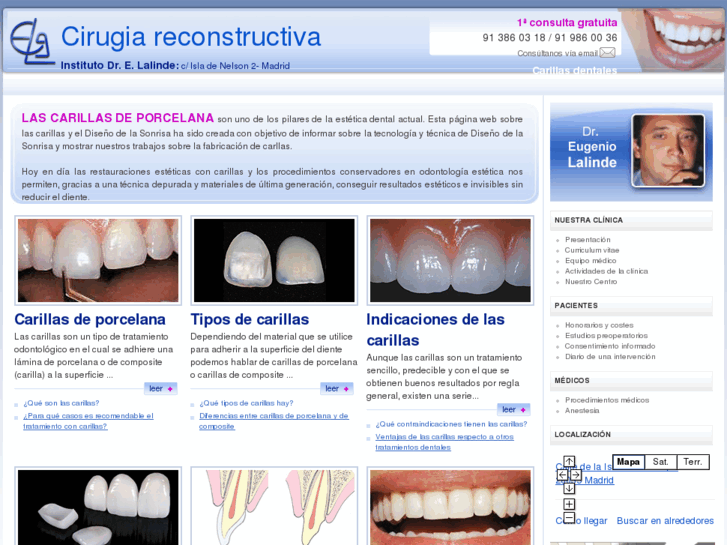Image resolution: width=727 pixels, height=545 pixels.
Task: Open 'Ventajas de las carillas respecto' link
Action: [445, 442]
